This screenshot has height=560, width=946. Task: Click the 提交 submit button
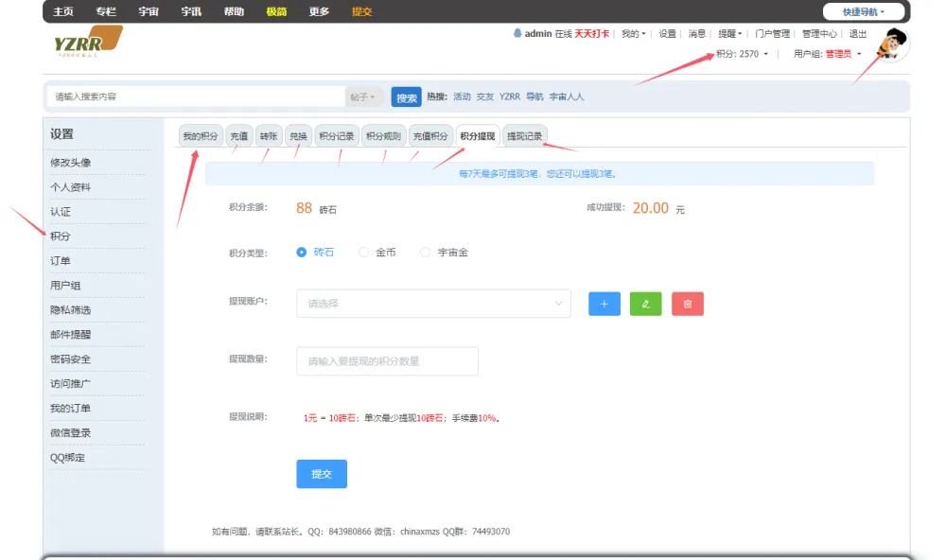pos(321,474)
